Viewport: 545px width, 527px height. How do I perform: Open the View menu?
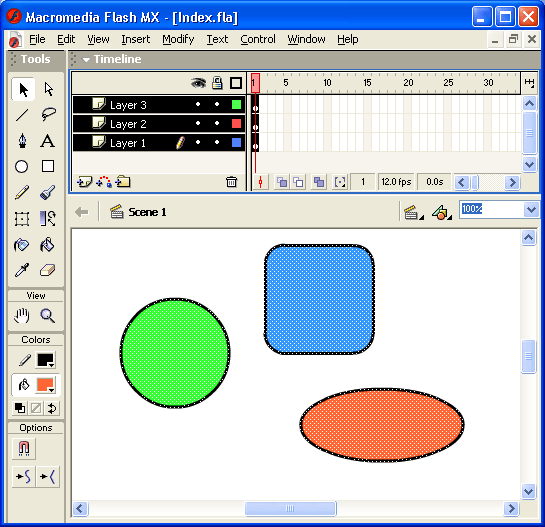click(98, 39)
